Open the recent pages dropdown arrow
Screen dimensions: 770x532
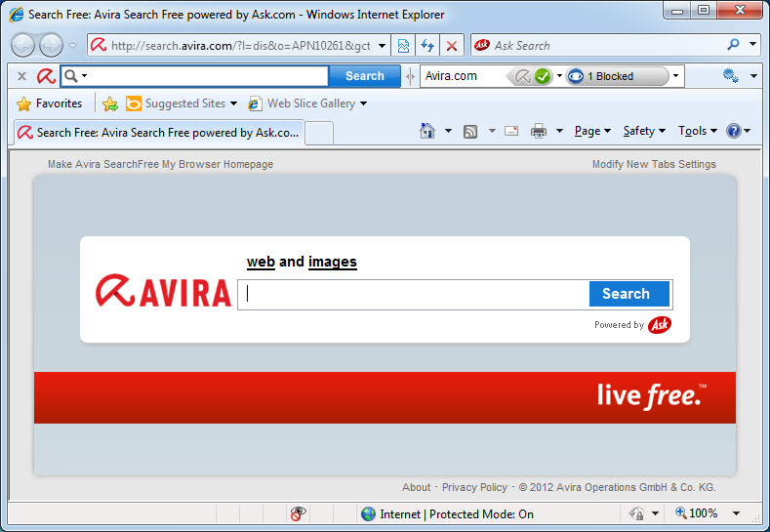pyautogui.click(x=72, y=46)
